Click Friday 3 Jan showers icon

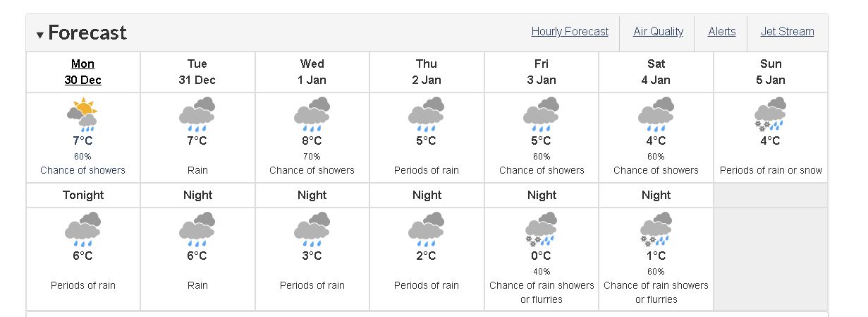541,115
